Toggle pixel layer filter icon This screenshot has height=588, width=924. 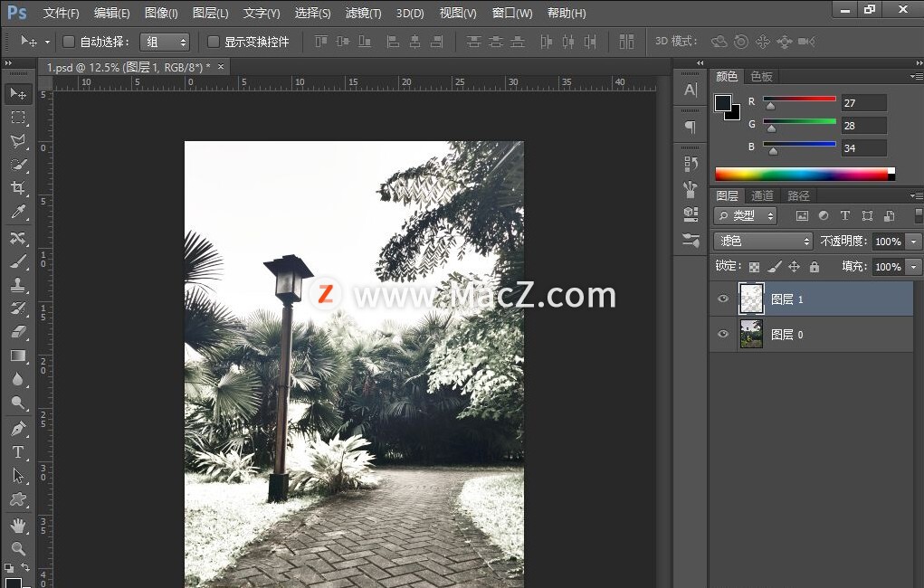pyautogui.click(x=802, y=215)
